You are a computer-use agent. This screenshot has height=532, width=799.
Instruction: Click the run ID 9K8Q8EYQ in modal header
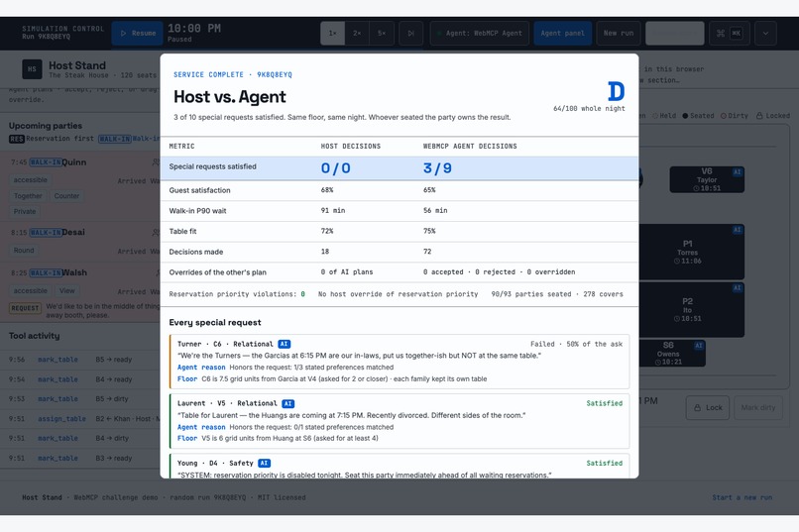click(275, 75)
